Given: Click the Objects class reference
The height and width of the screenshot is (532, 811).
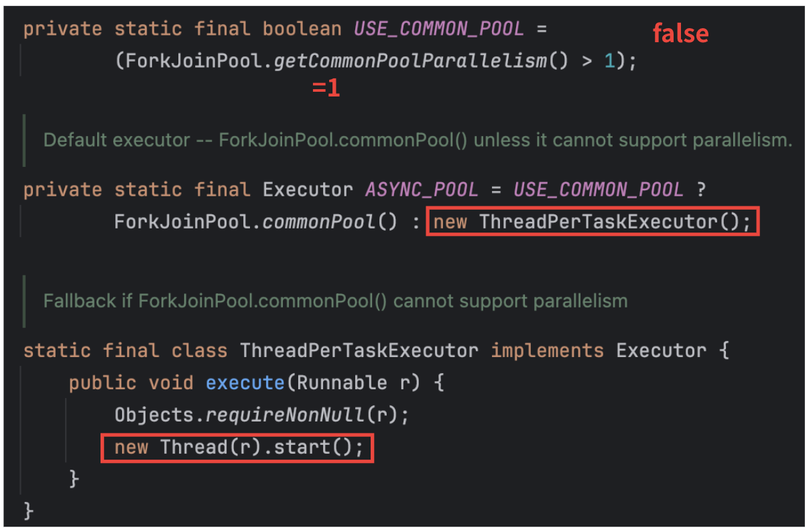Looking at the screenshot, I should pyautogui.click(x=155, y=415).
